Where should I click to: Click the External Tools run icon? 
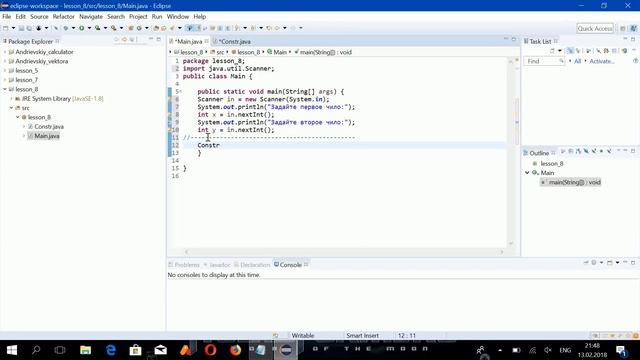tap(113, 28)
